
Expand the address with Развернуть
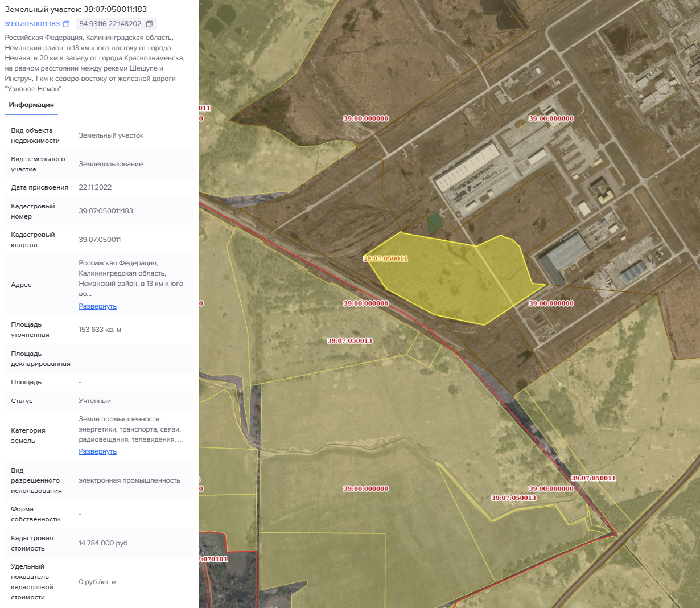(x=97, y=306)
